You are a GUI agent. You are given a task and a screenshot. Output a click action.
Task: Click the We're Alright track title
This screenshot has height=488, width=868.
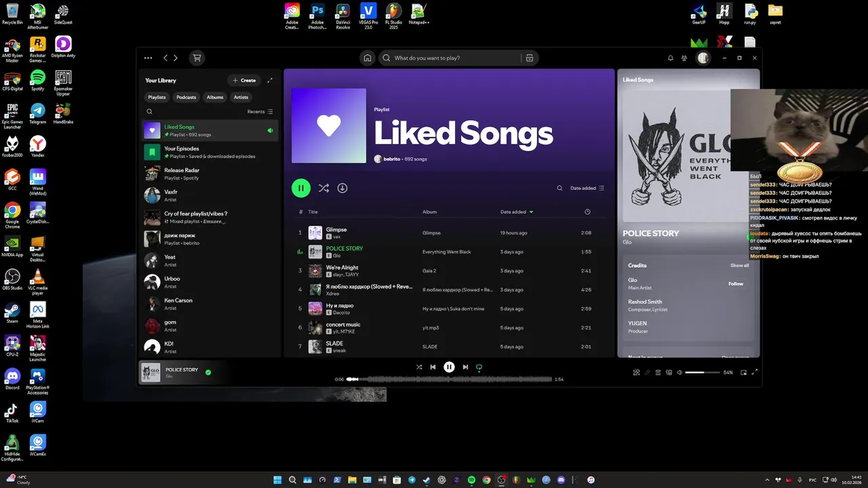point(342,268)
